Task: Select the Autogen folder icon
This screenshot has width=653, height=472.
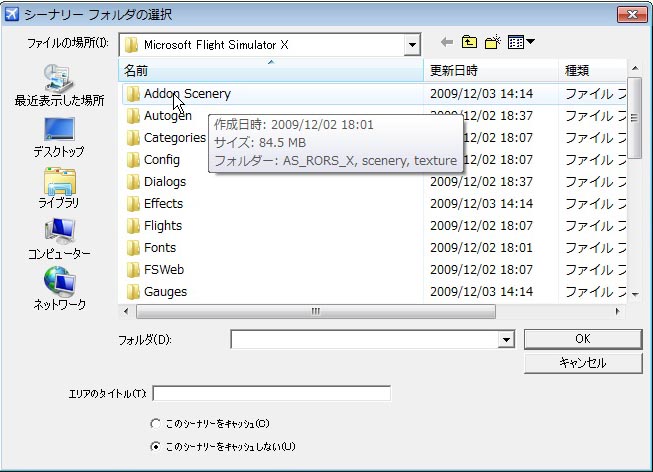Action: 133,116
